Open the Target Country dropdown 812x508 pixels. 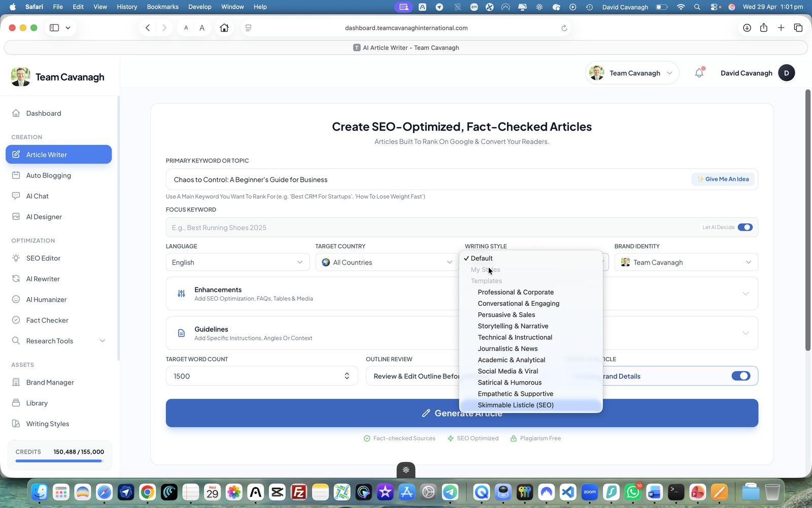[387, 262]
